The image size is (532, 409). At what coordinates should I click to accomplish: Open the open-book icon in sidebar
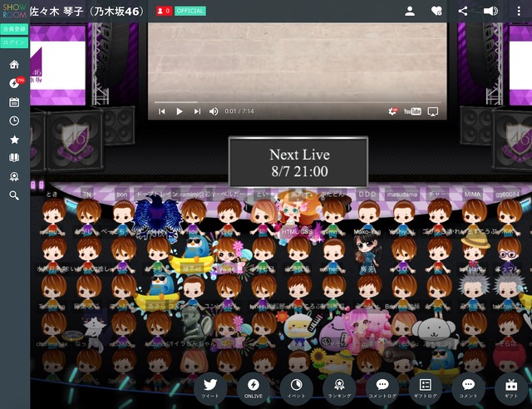point(14,158)
